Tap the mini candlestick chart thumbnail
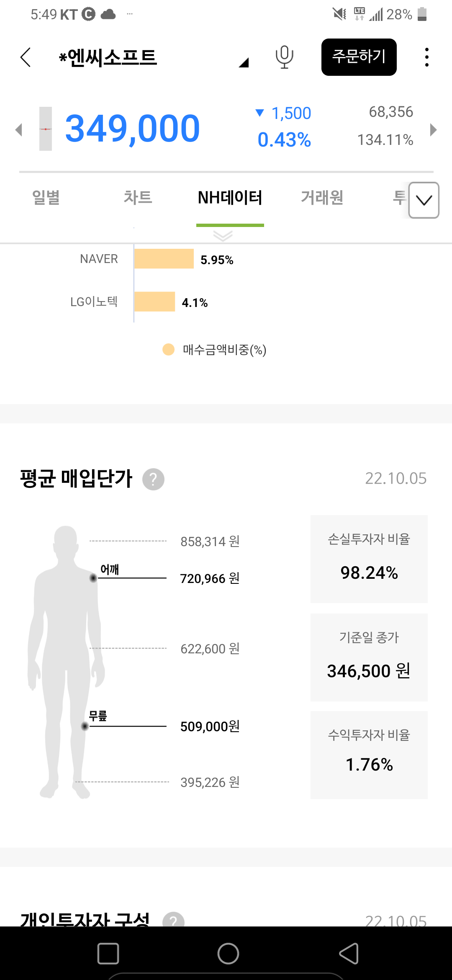 click(x=46, y=129)
